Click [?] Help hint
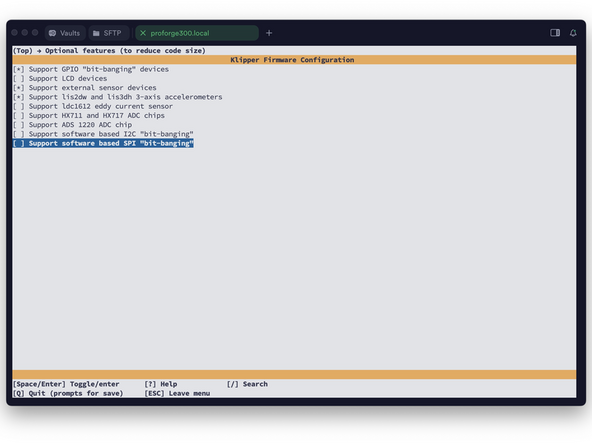The width and height of the screenshot is (592, 444). pos(161,384)
